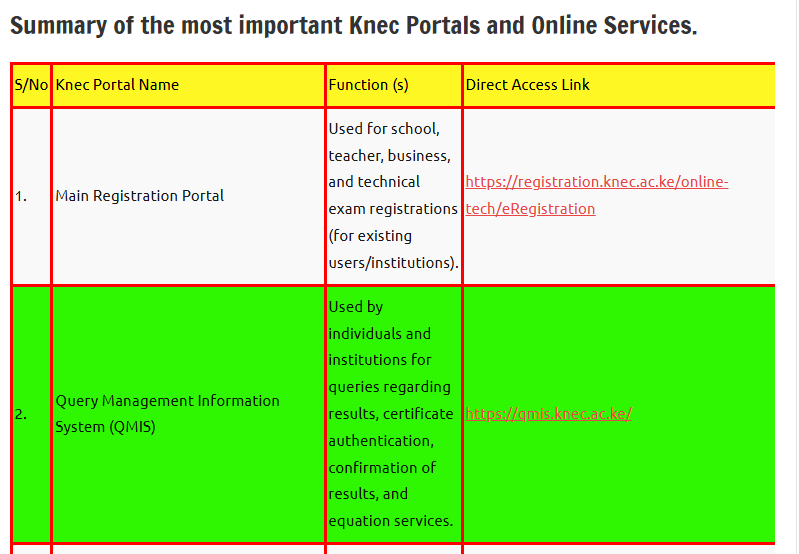Click the page heading about Knec Portals

pyautogui.click(x=353, y=25)
